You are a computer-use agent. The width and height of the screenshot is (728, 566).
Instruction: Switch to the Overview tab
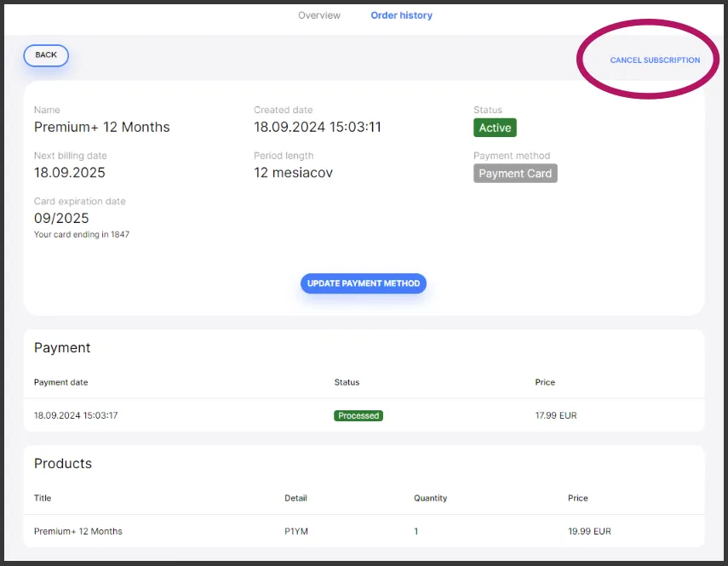pyautogui.click(x=319, y=15)
